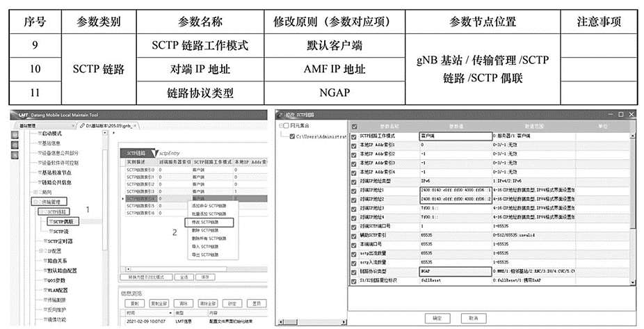This screenshot has height=329, width=644.
Task: Uncheck the SCTP链路工作模式 parameter checkbox
Action: (x=353, y=136)
